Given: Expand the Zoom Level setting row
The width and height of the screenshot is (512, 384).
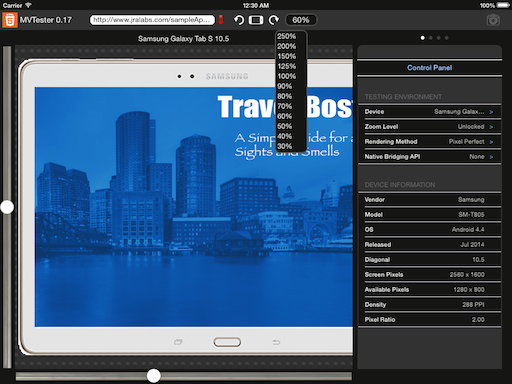Looking at the screenshot, I should click(429, 127).
